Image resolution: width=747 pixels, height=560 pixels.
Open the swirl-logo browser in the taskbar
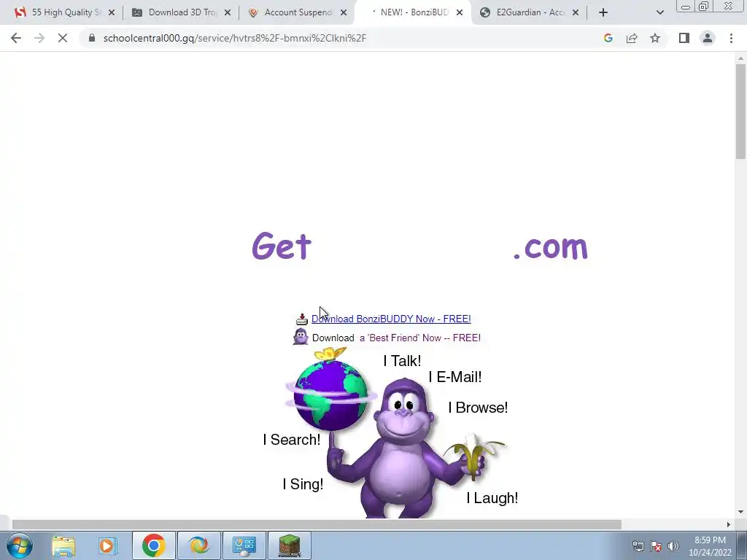tap(198, 545)
